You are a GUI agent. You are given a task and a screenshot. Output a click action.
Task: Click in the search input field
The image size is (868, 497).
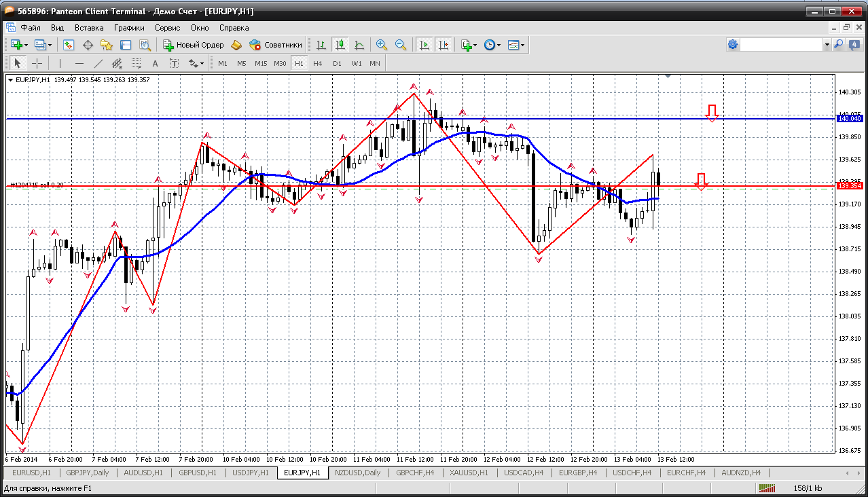[782, 45]
